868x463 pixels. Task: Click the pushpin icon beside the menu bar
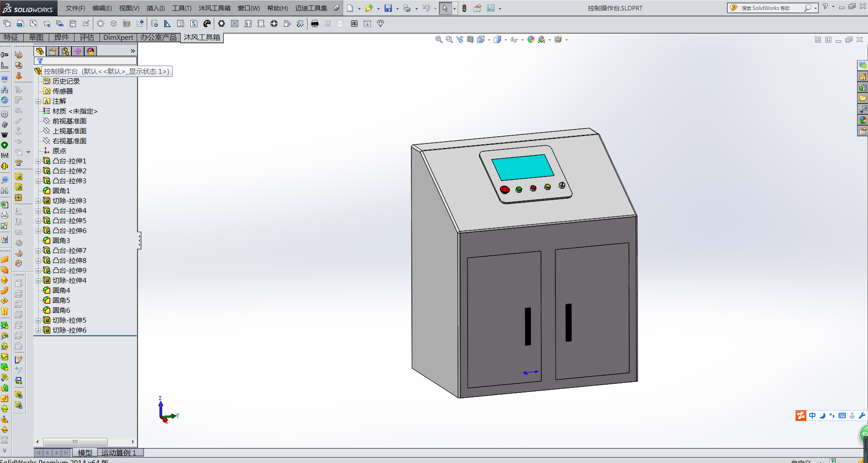click(336, 8)
